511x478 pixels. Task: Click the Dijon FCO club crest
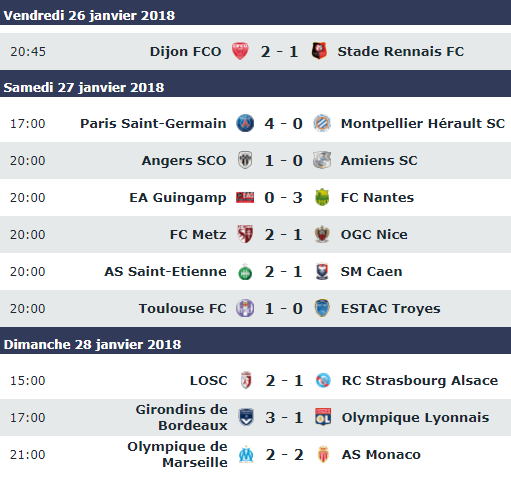pyautogui.click(x=240, y=51)
